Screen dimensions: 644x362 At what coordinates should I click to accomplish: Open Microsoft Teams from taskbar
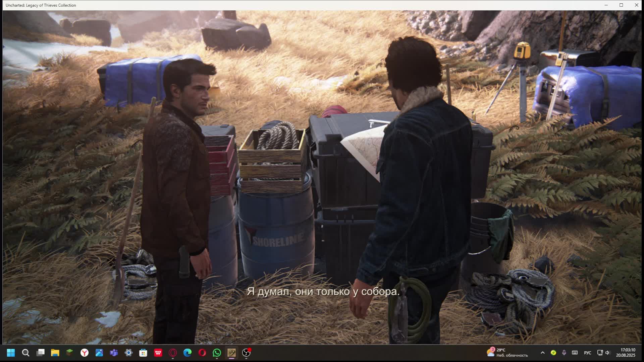(114, 353)
